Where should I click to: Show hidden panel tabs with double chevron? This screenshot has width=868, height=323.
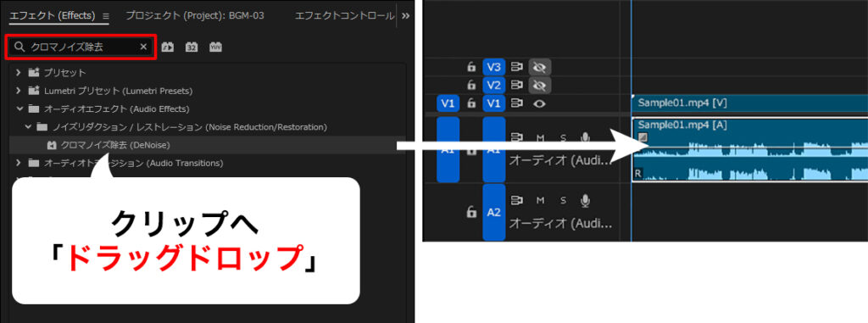tap(405, 16)
